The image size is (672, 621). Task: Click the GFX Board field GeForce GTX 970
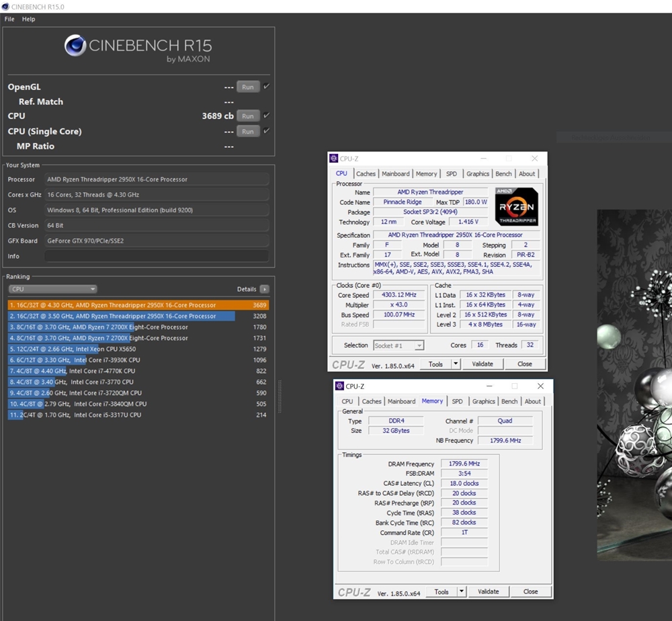pos(157,241)
